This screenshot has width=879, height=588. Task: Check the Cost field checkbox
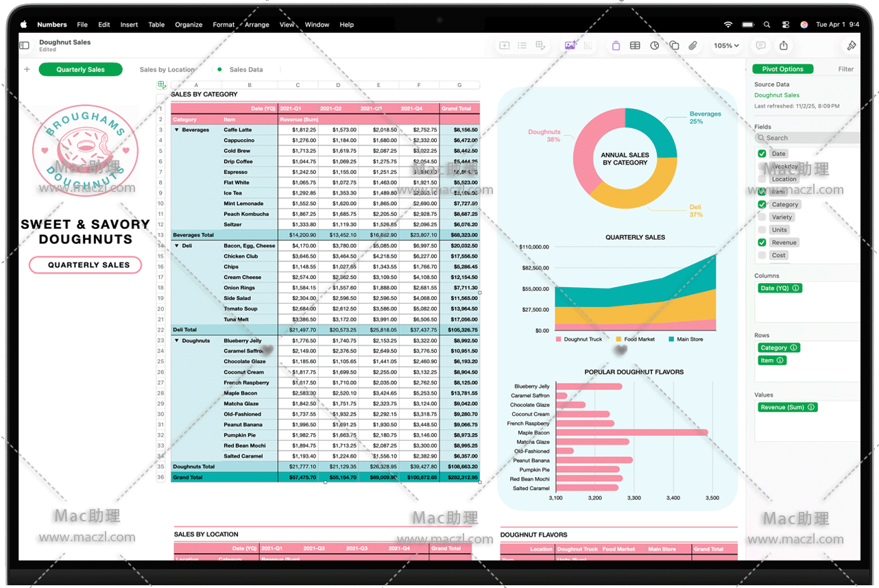tap(762, 255)
